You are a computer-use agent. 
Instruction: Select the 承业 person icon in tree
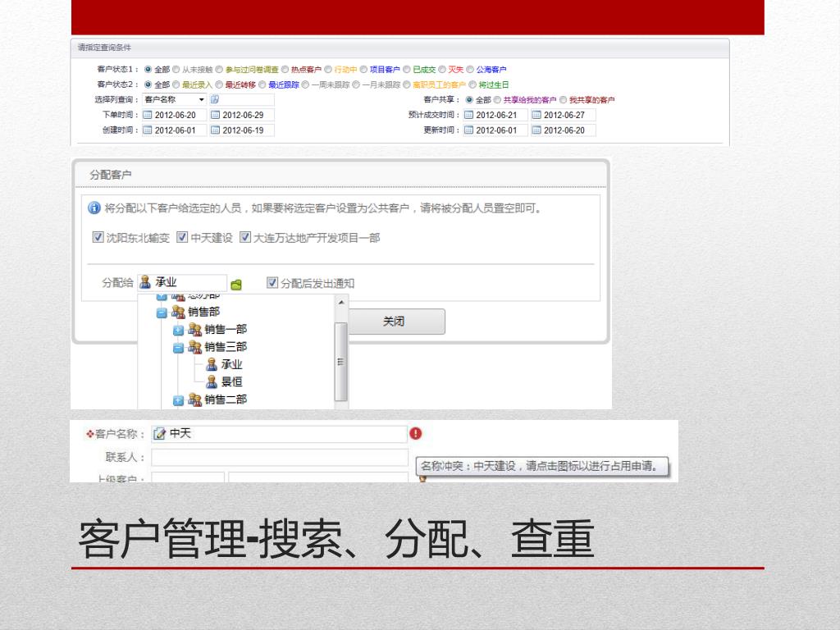tap(212, 365)
